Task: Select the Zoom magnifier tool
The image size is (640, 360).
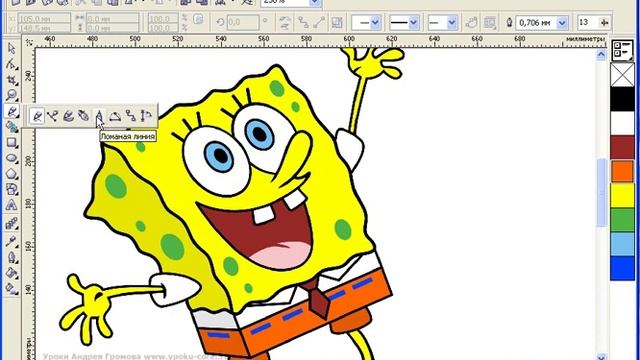Action: coord(11,95)
